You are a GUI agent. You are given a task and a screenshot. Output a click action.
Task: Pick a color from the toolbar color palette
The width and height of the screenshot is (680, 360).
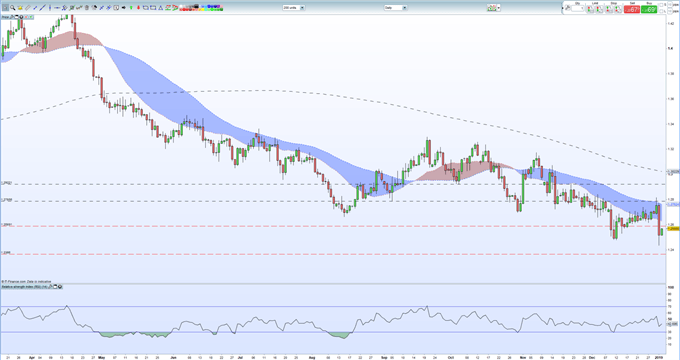pos(201,8)
